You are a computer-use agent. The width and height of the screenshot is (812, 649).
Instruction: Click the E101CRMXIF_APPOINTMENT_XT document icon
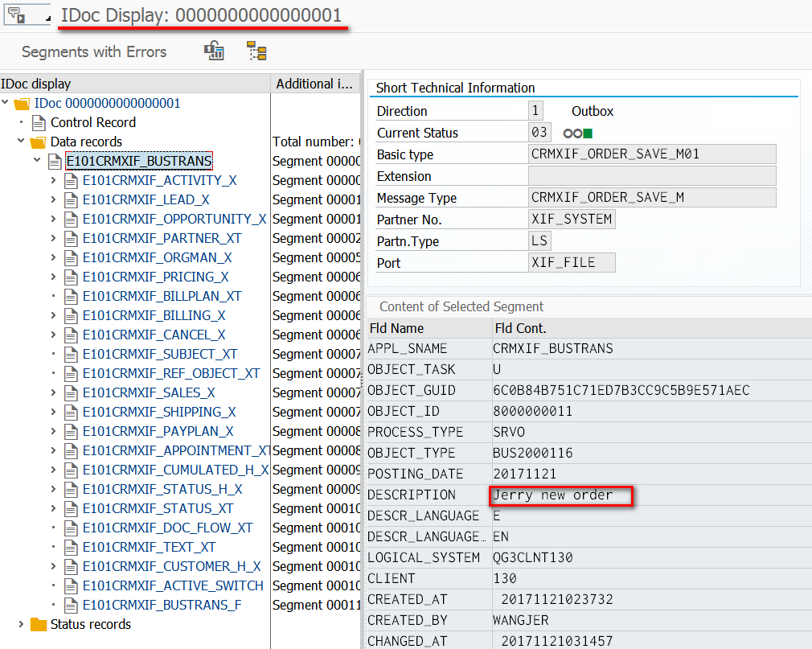click(71, 450)
